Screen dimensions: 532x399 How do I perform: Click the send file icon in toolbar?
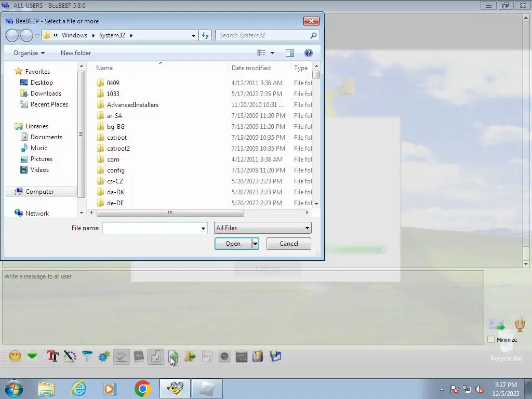[173, 356]
